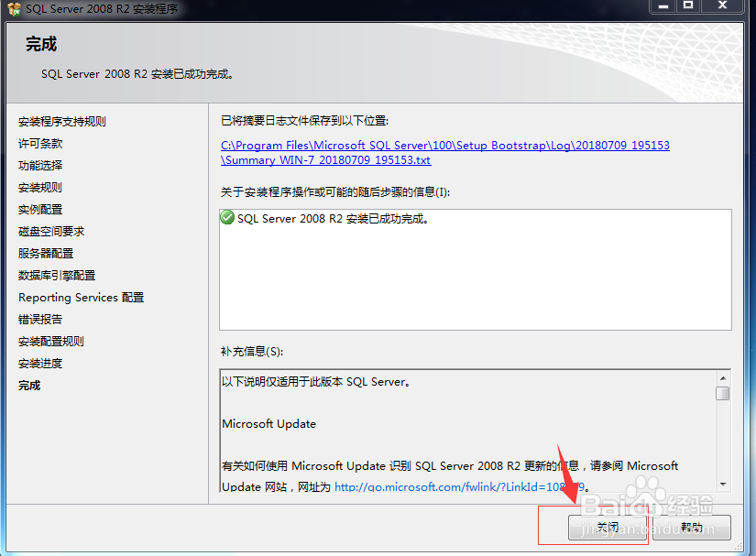Click the green success checkmark icon

[x=227, y=217]
